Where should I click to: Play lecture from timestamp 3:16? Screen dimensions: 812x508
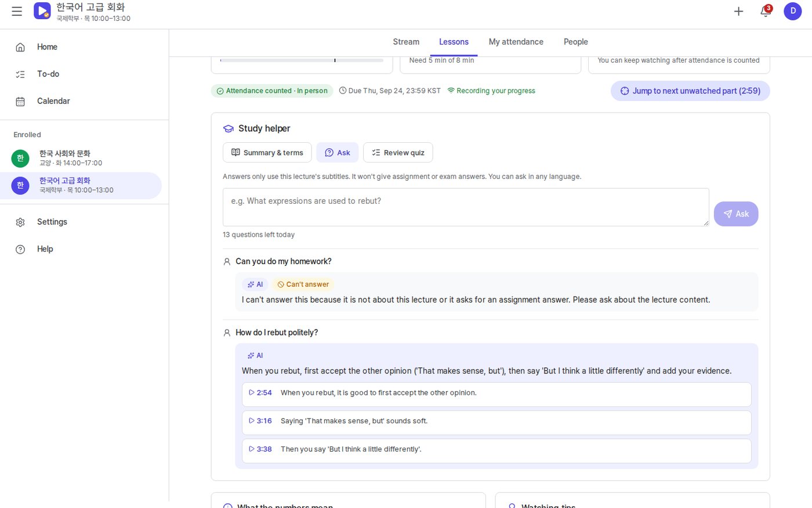pos(496,423)
